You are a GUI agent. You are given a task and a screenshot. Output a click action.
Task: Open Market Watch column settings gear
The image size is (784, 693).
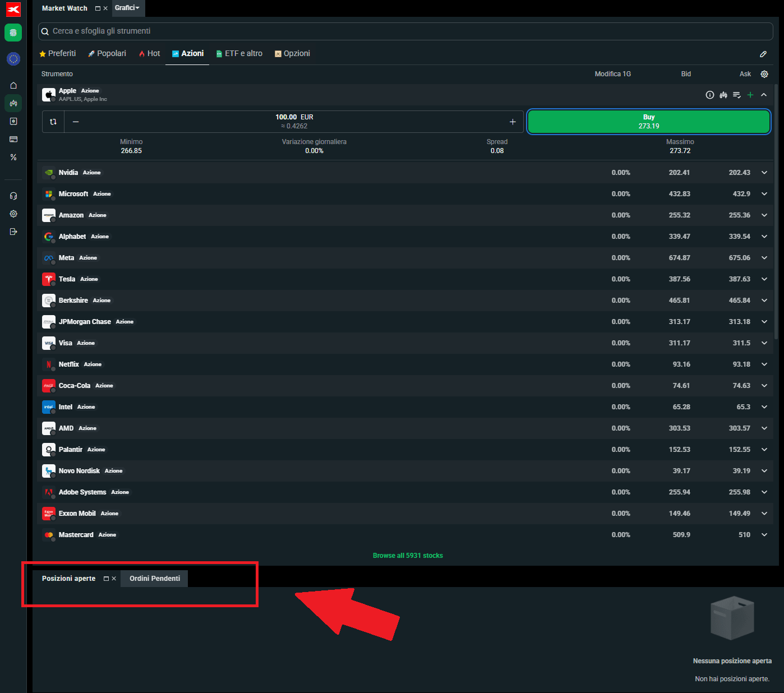(x=764, y=74)
